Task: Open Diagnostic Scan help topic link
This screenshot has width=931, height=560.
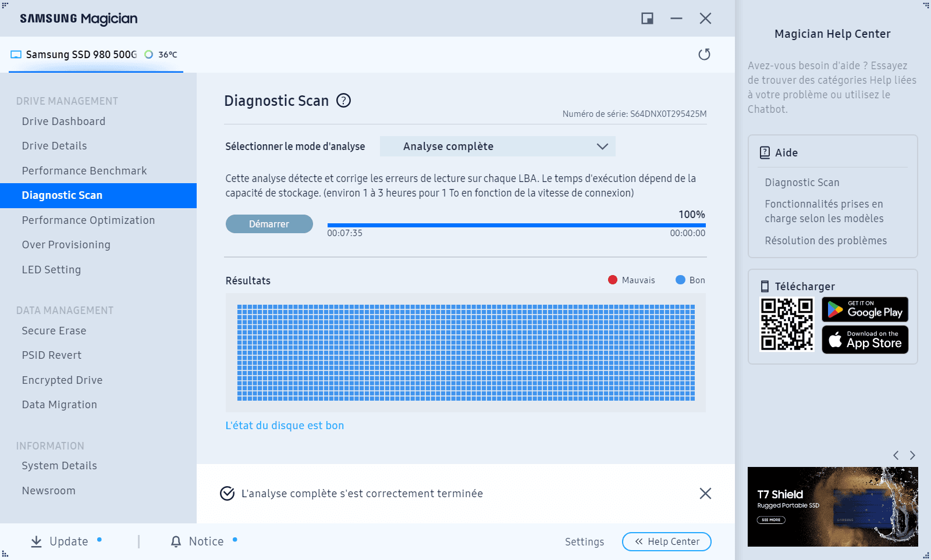Action: click(802, 183)
